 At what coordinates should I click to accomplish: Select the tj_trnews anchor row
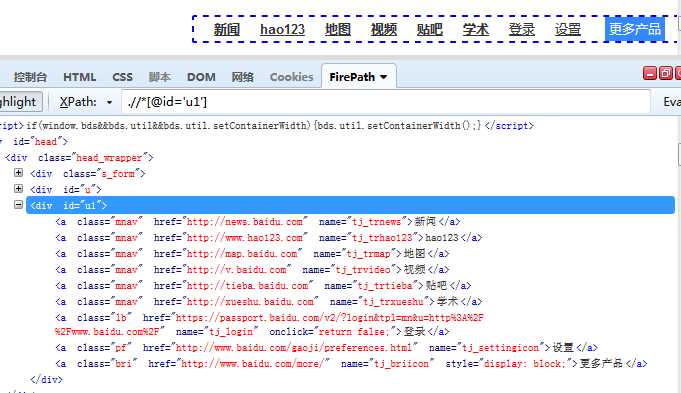pos(258,221)
